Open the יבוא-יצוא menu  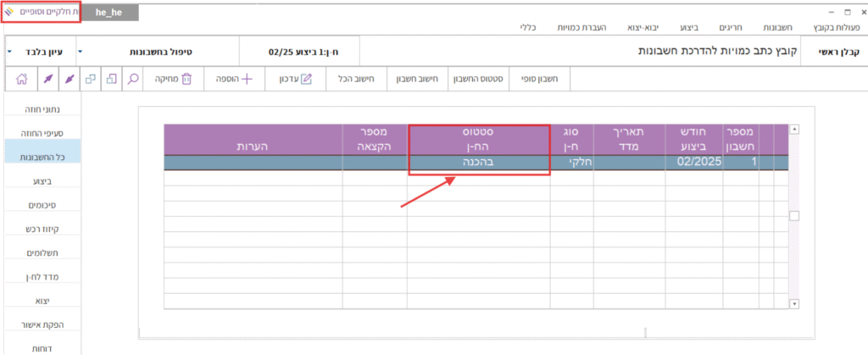631,28
